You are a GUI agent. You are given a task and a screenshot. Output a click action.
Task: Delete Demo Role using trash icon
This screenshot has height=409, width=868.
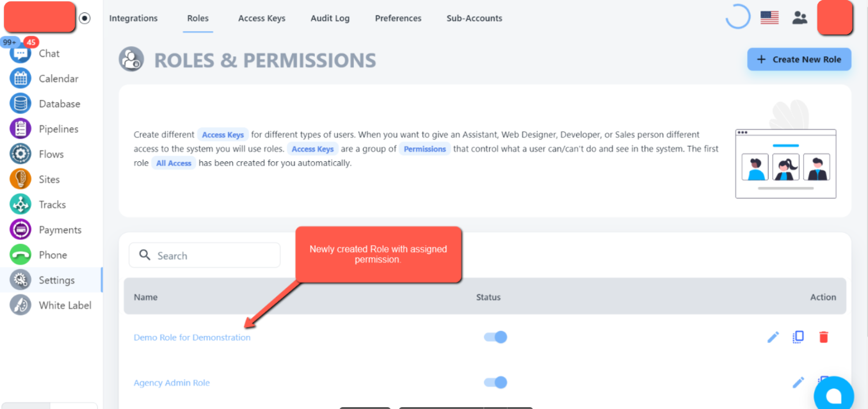pos(824,337)
